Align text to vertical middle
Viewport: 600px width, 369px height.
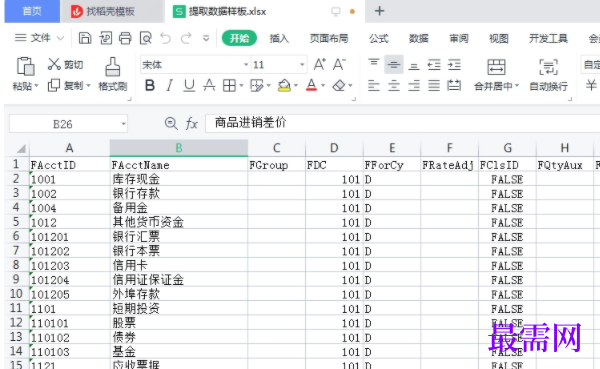pos(394,65)
